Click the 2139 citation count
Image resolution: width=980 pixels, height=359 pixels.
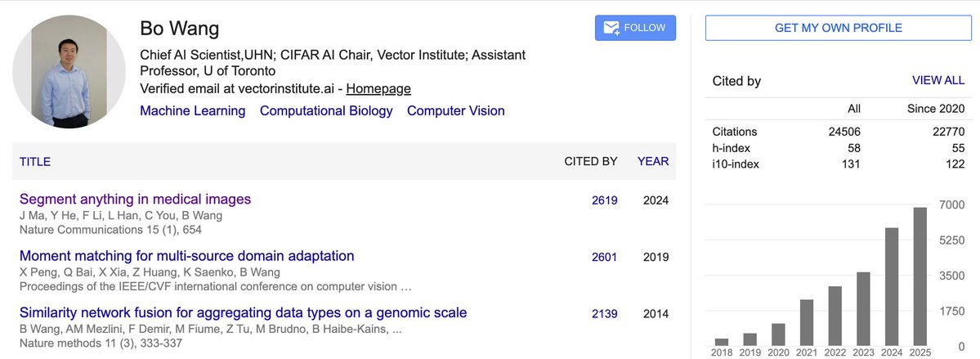pyautogui.click(x=605, y=313)
